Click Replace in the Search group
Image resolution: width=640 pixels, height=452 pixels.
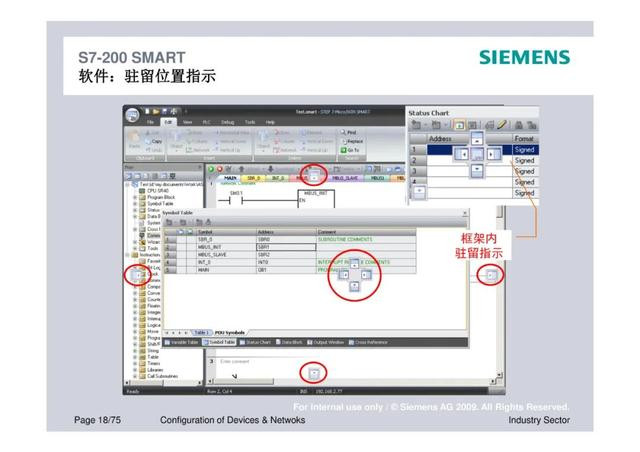[352, 141]
